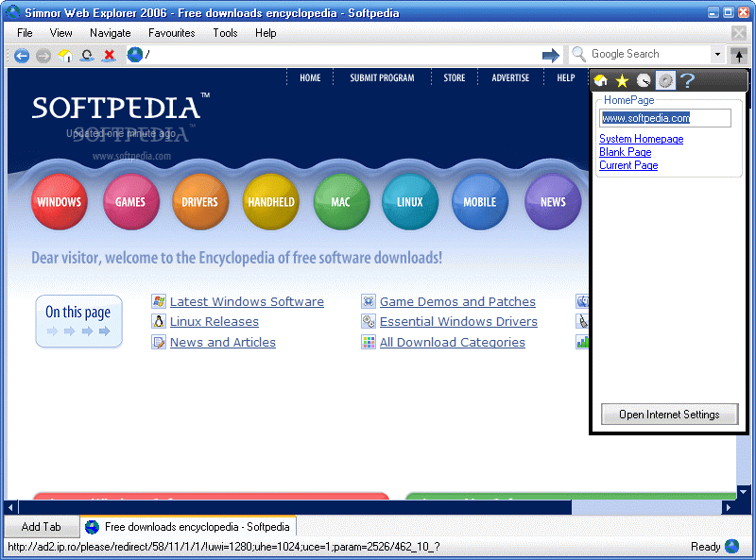Stop loading with the red X icon
This screenshot has height=560, width=756.
pyautogui.click(x=110, y=56)
